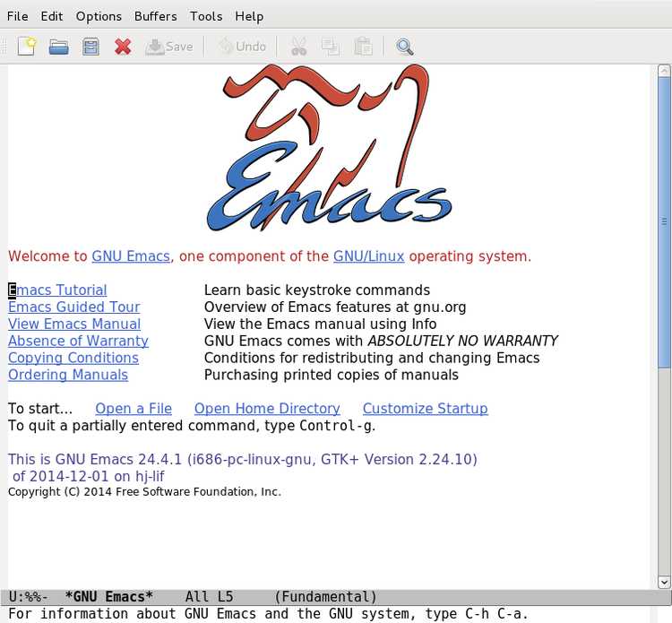Click the Copyright 2014 Free Software Foundation line
The height and width of the screenshot is (623, 672).
pyautogui.click(x=144, y=491)
